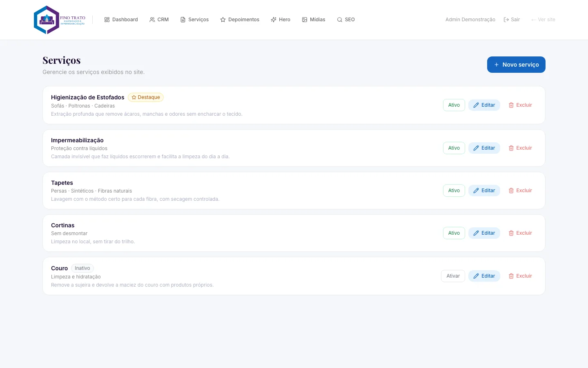
Task: Navigate to the SEO section
Action: tap(346, 20)
